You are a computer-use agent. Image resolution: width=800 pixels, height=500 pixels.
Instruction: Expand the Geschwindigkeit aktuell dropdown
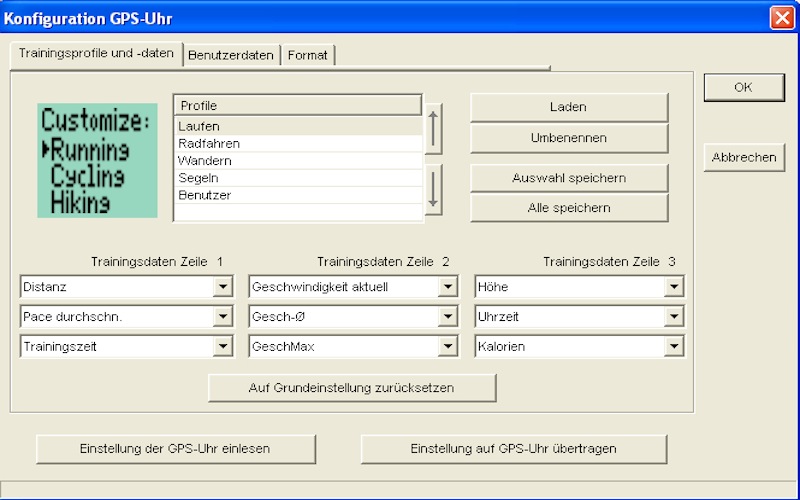pyautogui.click(x=449, y=288)
